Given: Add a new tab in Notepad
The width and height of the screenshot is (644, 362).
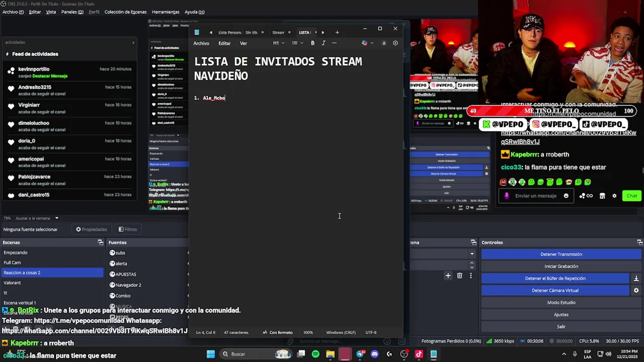Looking at the screenshot, I should 337,33.
